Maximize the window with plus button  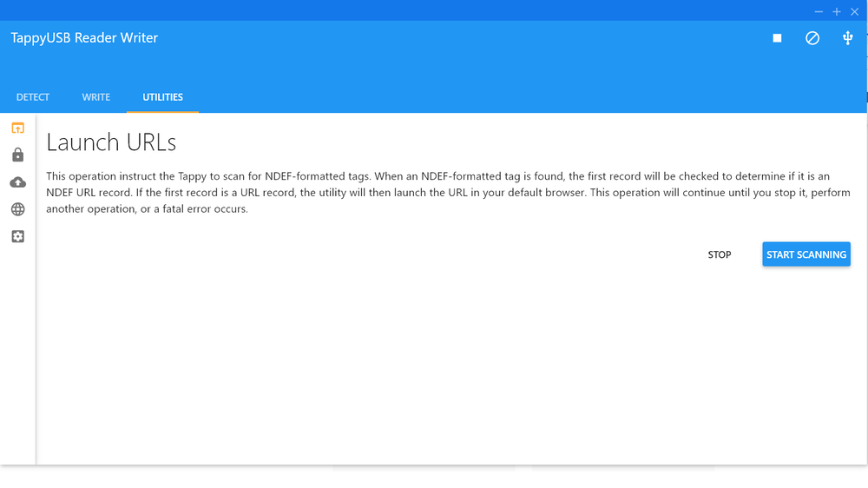click(837, 11)
